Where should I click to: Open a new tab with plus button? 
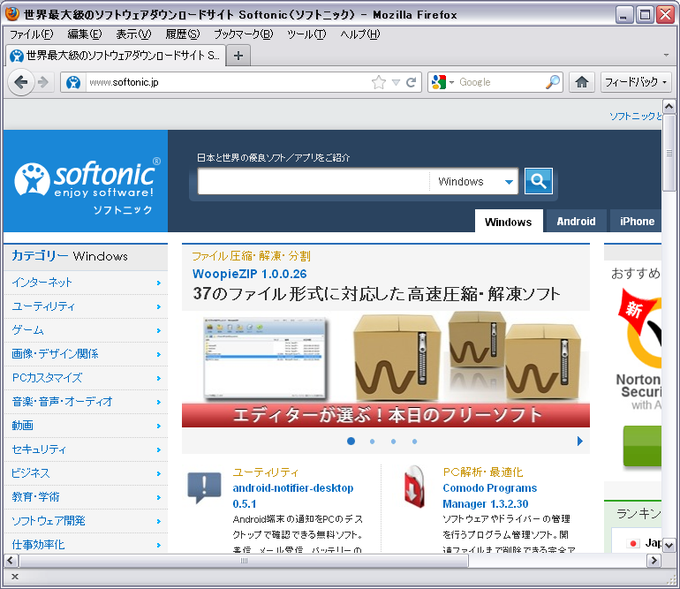(x=238, y=56)
